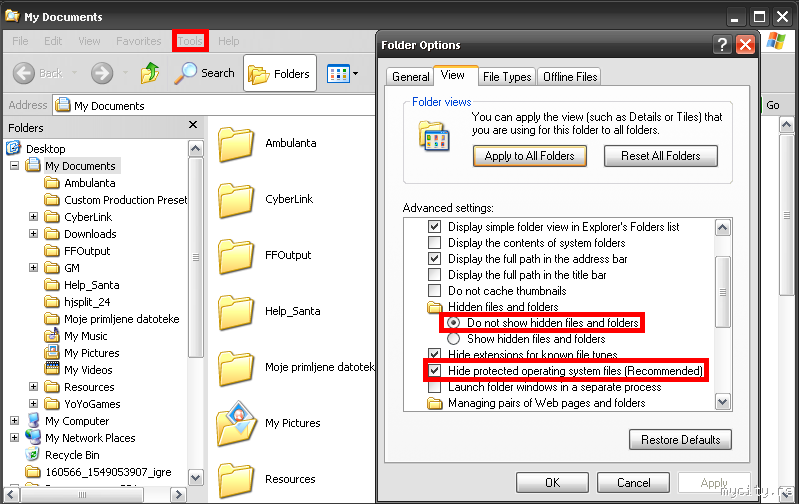The image size is (799, 504).
Task: Open Search from the toolbar
Action: click(x=204, y=73)
